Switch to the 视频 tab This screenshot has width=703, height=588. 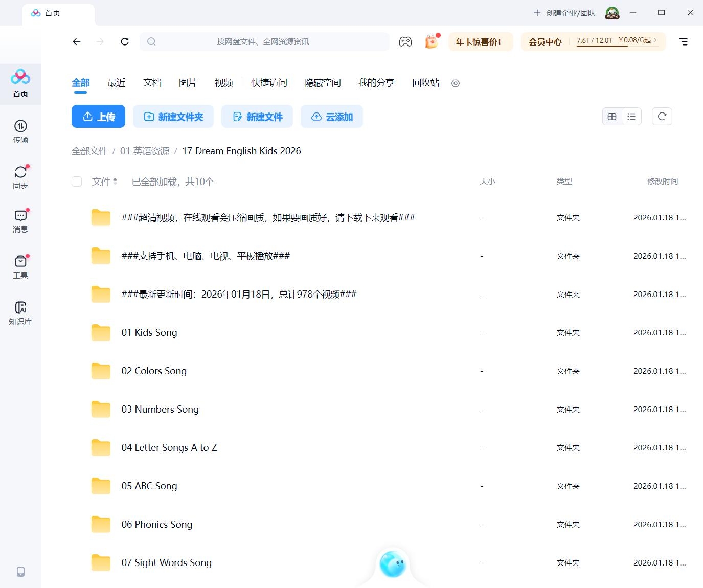pyautogui.click(x=223, y=83)
